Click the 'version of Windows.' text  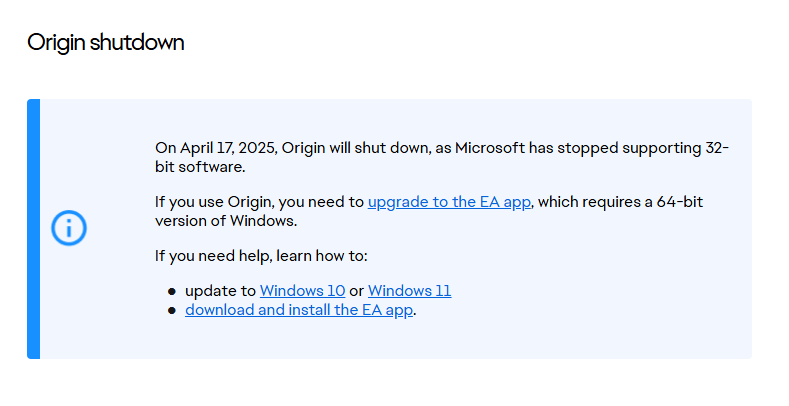pyautogui.click(x=226, y=221)
